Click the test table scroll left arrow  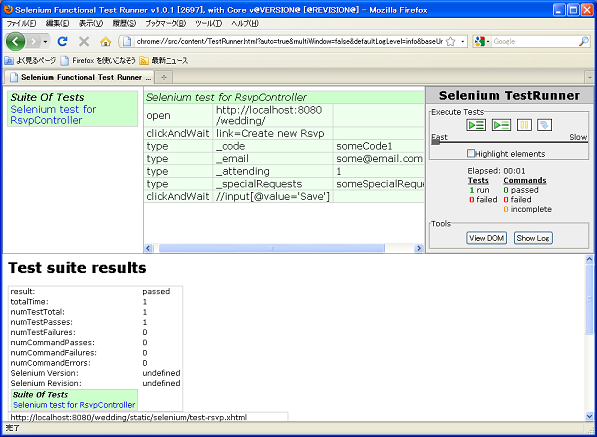pyautogui.click(x=148, y=248)
